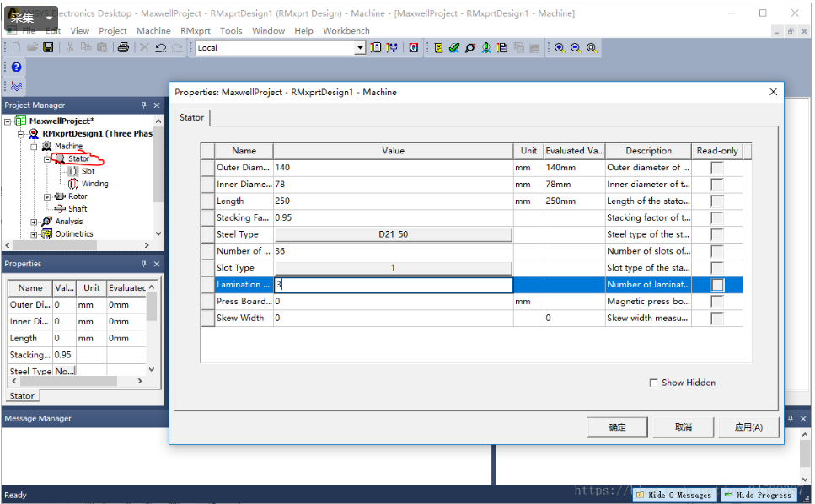Collapse the MaxwellProject tree node
Image resolution: width=815 pixels, height=504 pixels.
tap(8, 121)
